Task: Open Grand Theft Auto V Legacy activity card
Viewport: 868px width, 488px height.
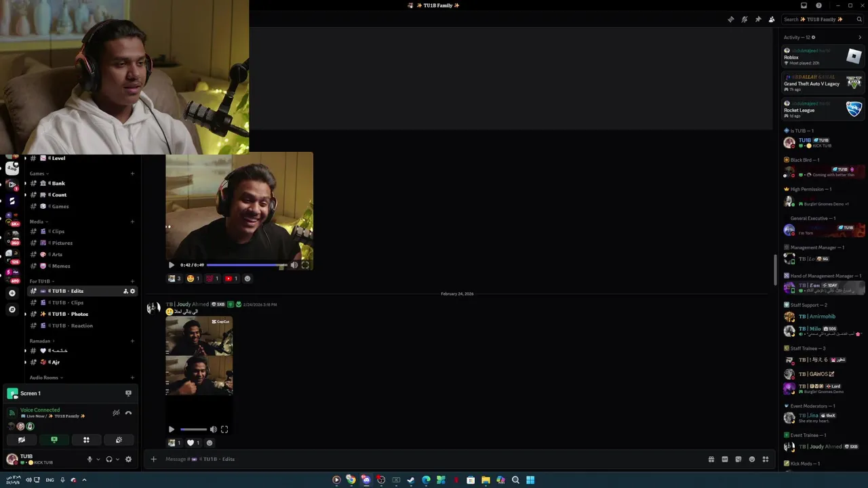Action: [x=823, y=83]
